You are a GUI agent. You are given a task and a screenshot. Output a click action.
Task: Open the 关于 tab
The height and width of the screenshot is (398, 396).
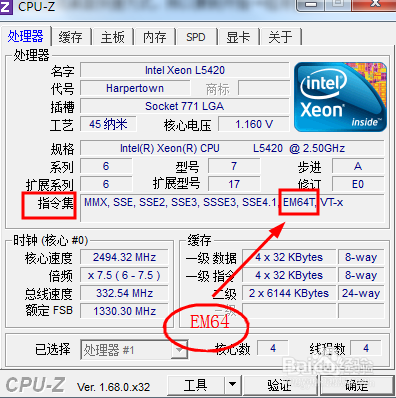coord(280,37)
